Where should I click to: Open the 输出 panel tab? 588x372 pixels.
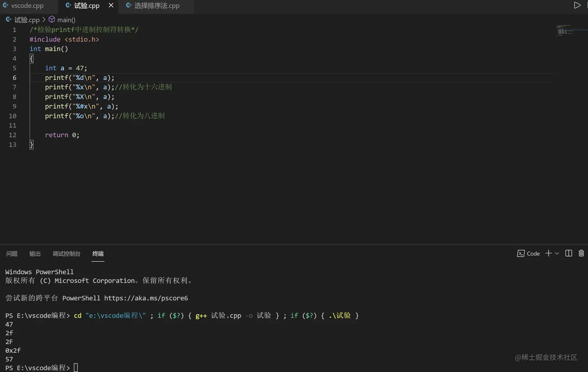35,254
